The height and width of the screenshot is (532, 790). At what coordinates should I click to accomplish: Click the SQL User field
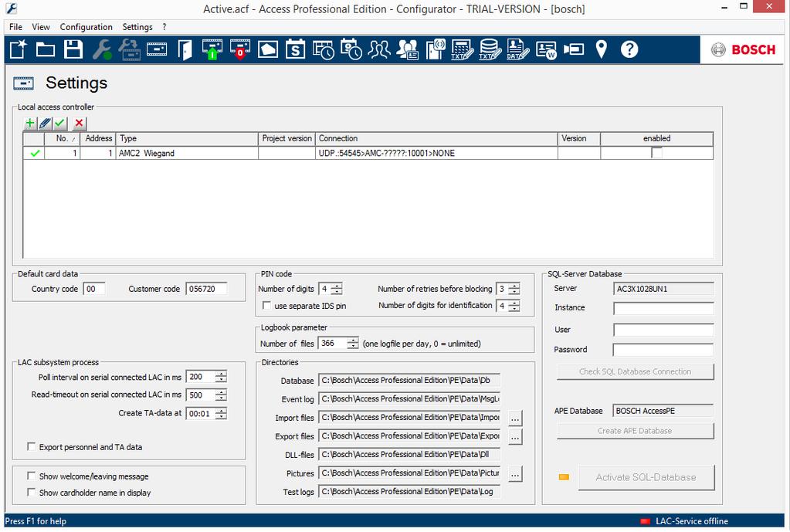[663, 330]
